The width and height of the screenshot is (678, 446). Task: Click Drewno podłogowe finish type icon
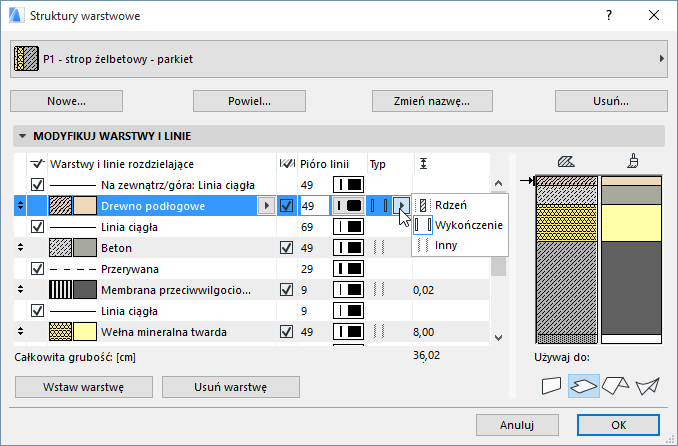pyautogui.click(x=379, y=206)
